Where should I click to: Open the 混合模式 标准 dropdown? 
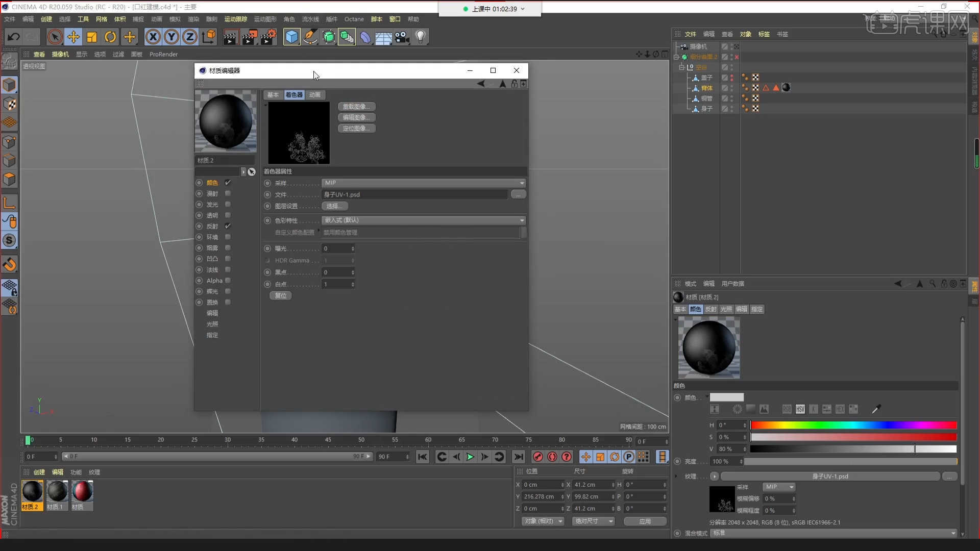coord(834,533)
